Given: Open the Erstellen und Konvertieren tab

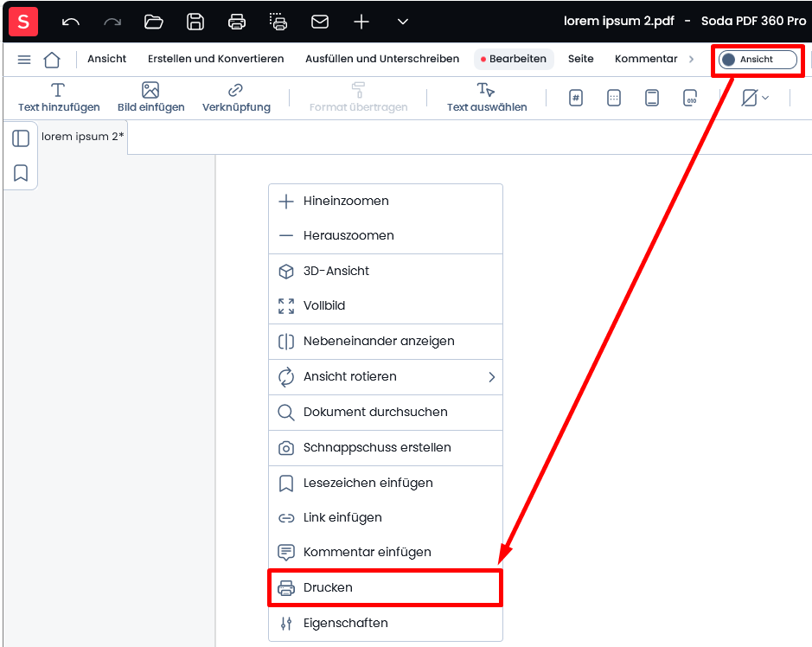Looking at the screenshot, I should click(x=216, y=59).
